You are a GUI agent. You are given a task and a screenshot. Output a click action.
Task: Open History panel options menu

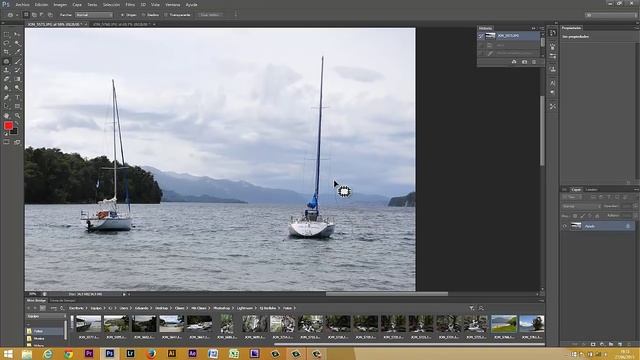pos(542,28)
